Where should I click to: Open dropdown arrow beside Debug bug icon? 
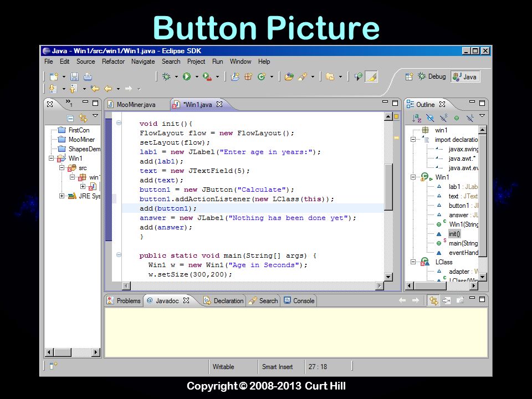coord(176,77)
